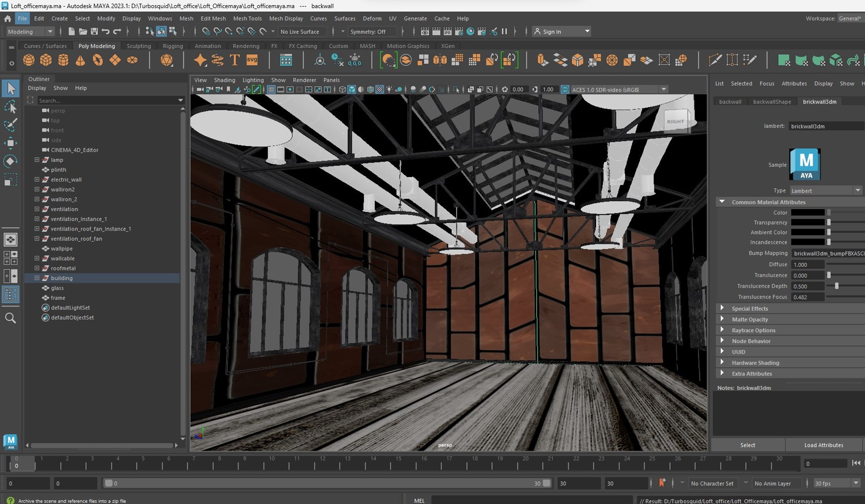Screen dimensions: 865x504
Task: Activate the Paint selection tool
Action: (x=10, y=125)
